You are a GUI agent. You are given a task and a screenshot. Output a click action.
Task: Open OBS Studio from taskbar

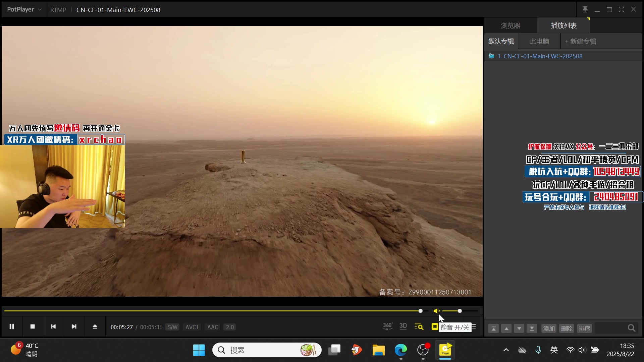click(x=423, y=350)
